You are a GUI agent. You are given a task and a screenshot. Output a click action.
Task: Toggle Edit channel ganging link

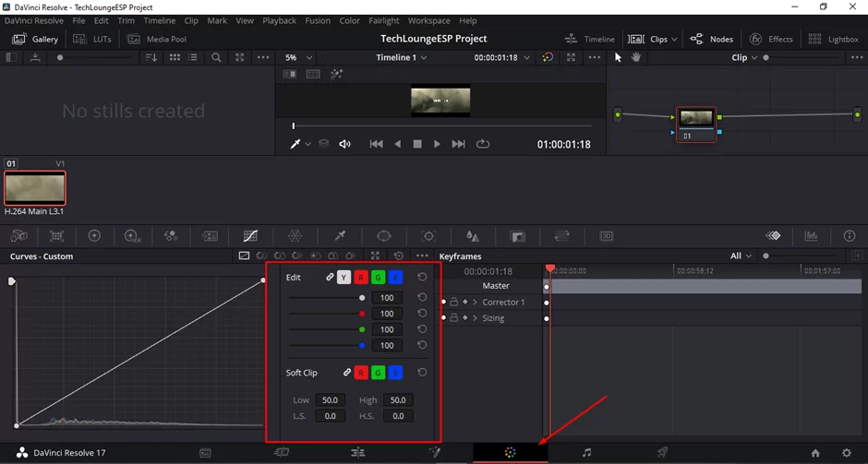click(x=330, y=277)
